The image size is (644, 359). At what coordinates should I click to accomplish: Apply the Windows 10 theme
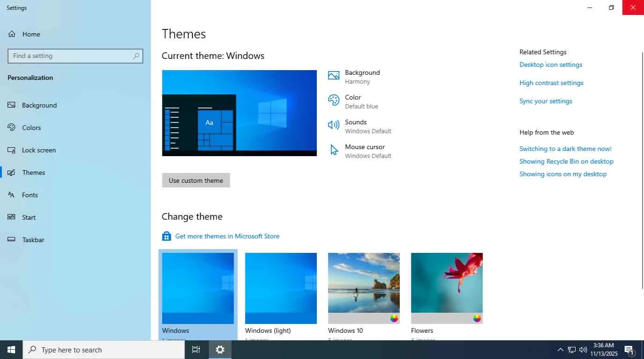[x=364, y=288]
